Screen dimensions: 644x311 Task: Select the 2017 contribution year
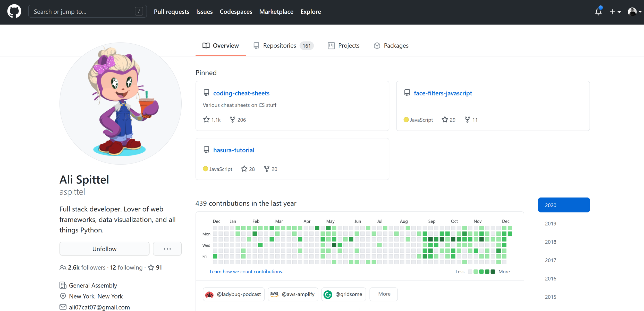point(550,260)
